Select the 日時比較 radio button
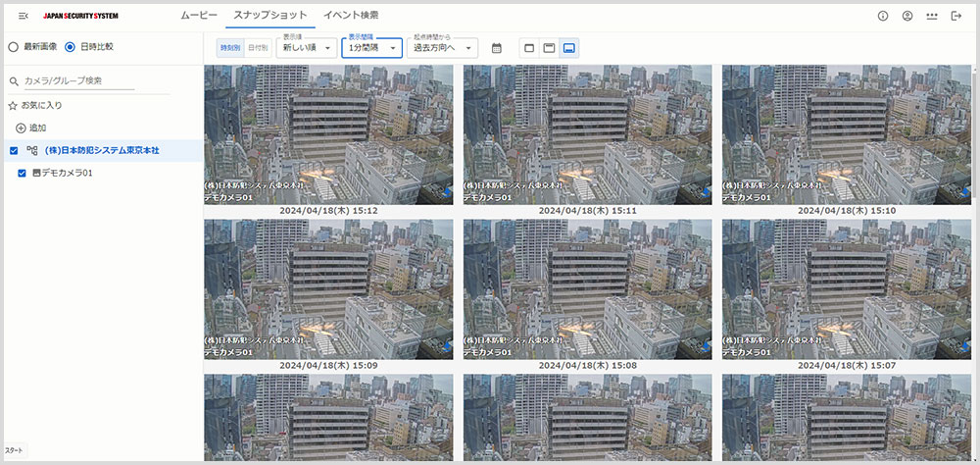The height and width of the screenshot is (465, 980). coord(70,47)
